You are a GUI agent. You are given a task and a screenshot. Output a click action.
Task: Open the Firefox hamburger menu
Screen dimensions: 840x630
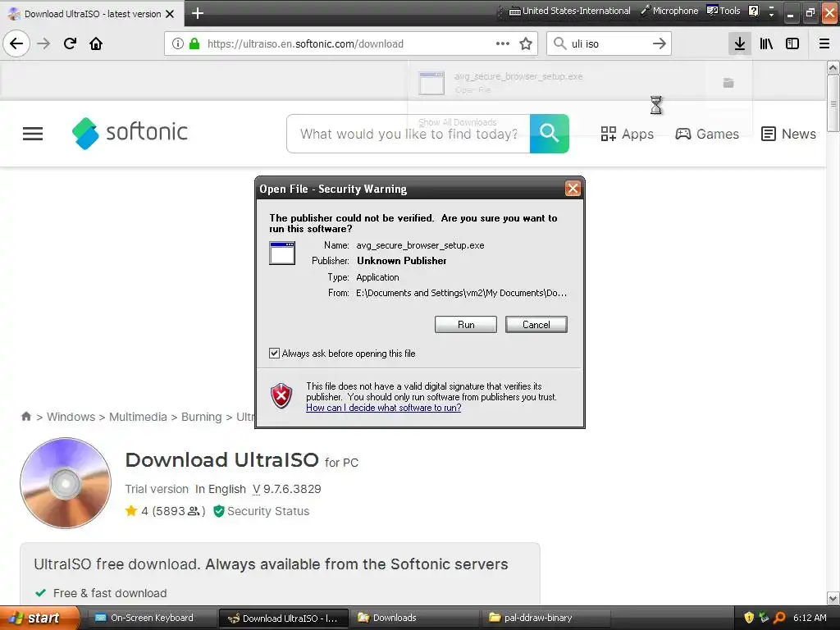click(x=824, y=44)
